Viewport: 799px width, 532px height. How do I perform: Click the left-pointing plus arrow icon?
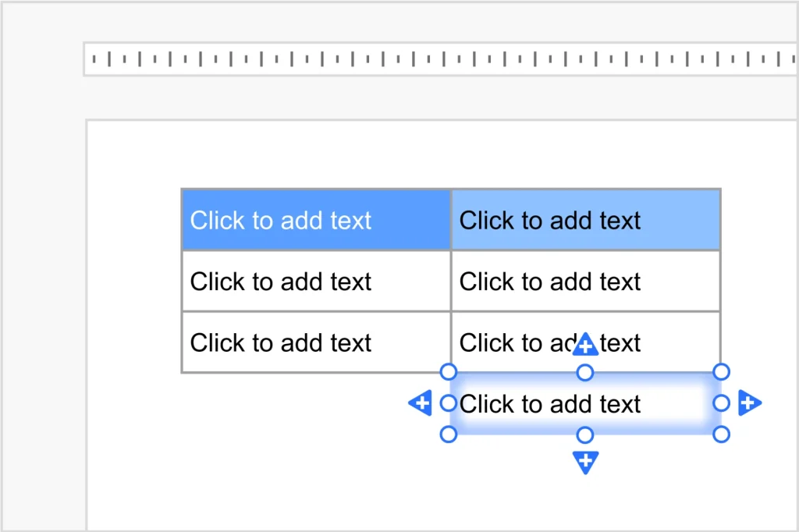(421, 403)
